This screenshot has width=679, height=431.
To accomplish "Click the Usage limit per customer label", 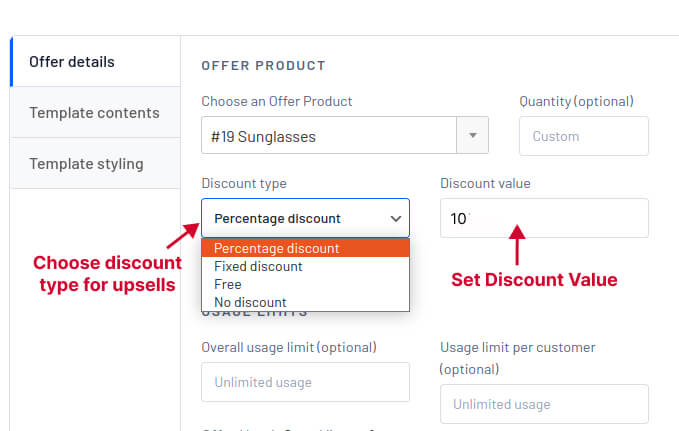I will pyautogui.click(x=517, y=358).
